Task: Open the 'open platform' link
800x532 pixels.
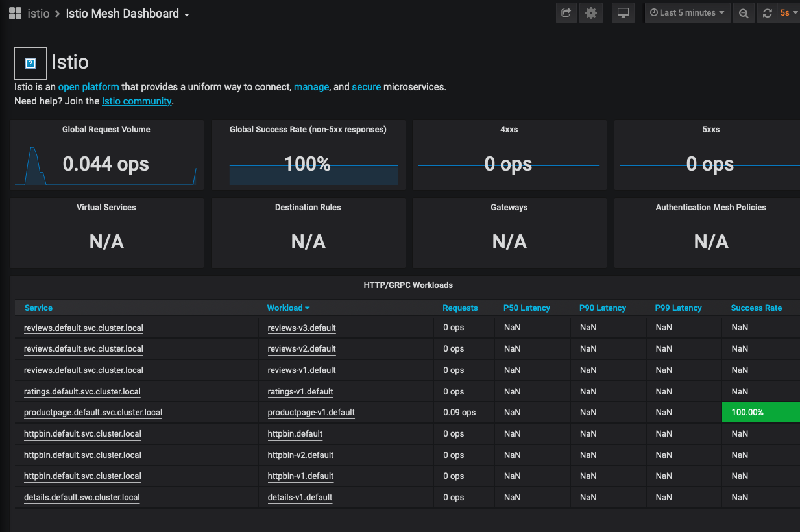Action: [x=89, y=87]
